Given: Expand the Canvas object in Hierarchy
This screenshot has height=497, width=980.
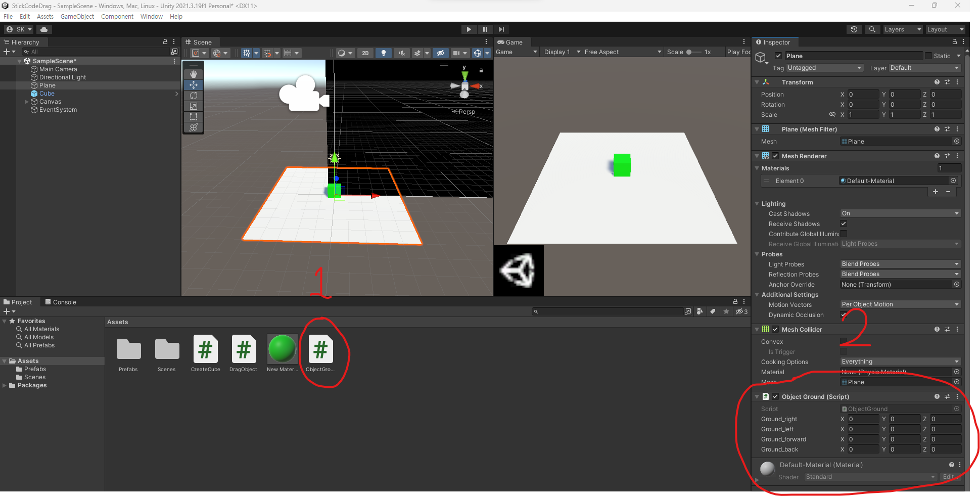Looking at the screenshot, I should 27,102.
